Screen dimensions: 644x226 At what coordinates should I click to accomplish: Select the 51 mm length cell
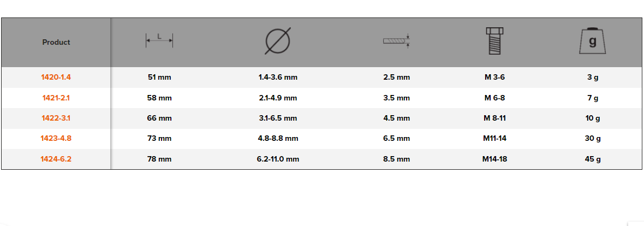159,78
